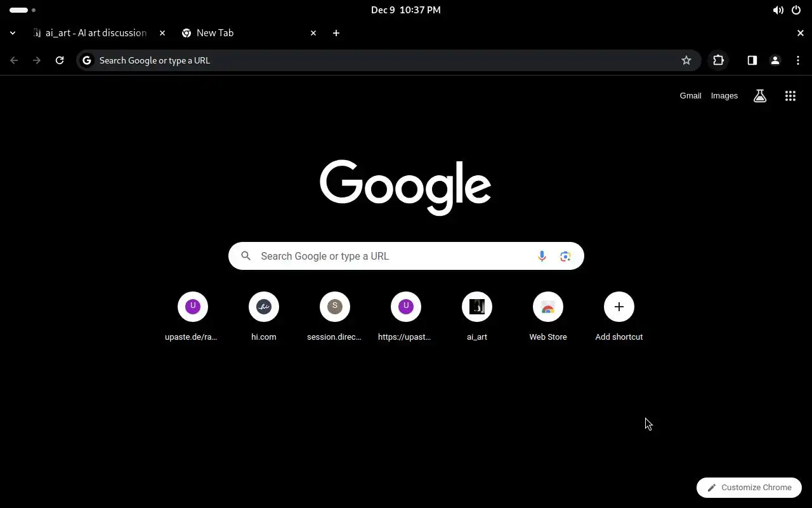Start voice search with microphone
Image resolution: width=812 pixels, height=508 pixels.
click(x=542, y=256)
